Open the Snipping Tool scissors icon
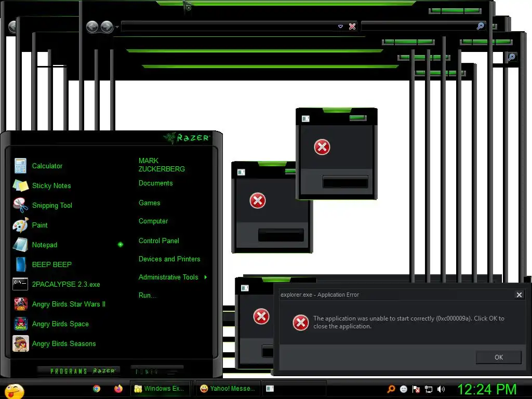 (x=20, y=205)
